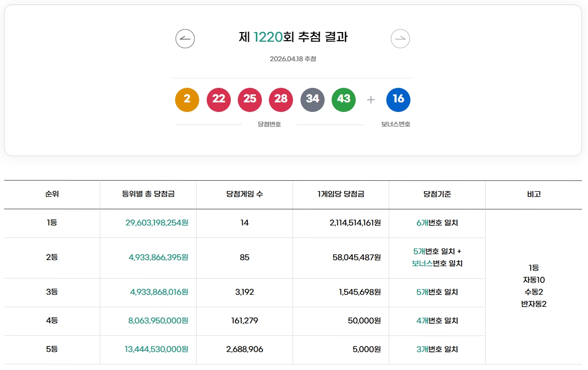Select the green winning ball 43
The width and height of the screenshot is (588, 370).
343,99
